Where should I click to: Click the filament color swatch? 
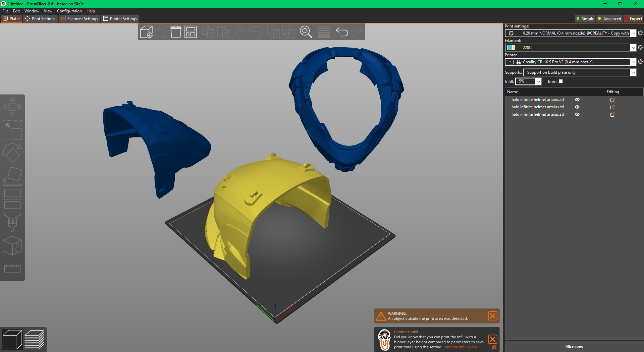(x=511, y=48)
